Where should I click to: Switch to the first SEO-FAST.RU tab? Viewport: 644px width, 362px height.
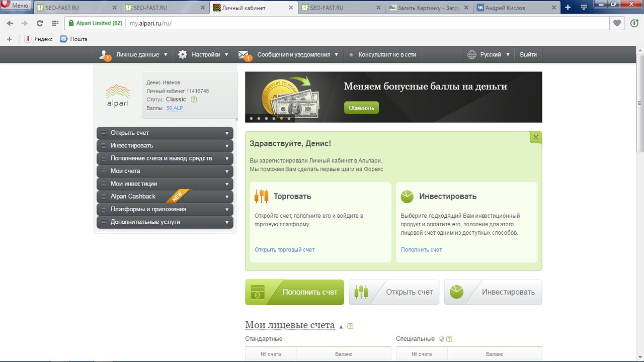click(77, 8)
